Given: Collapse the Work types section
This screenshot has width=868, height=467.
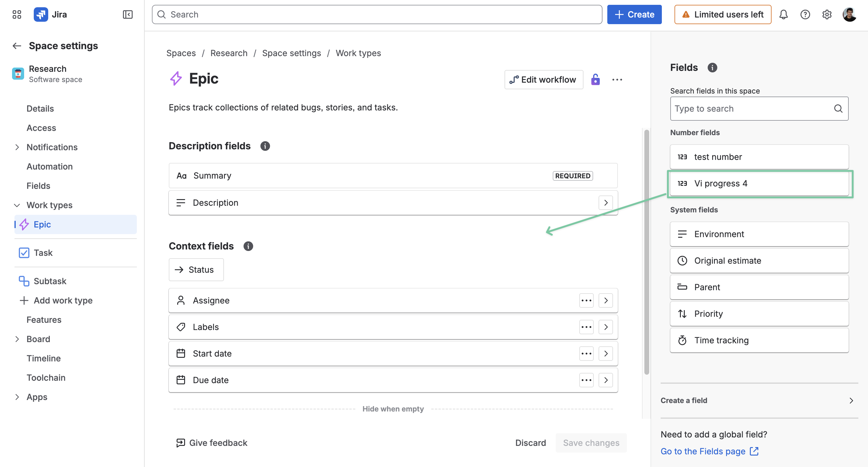Looking at the screenshot, I should click(x=17, y=205).
